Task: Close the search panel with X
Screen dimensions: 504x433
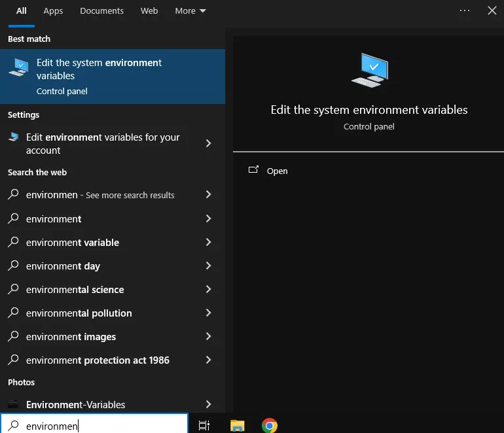Action: pos(492,10)
